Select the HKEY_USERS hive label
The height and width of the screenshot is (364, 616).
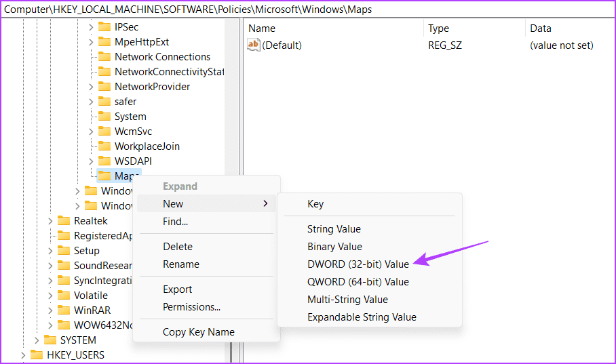click(75, 355)
